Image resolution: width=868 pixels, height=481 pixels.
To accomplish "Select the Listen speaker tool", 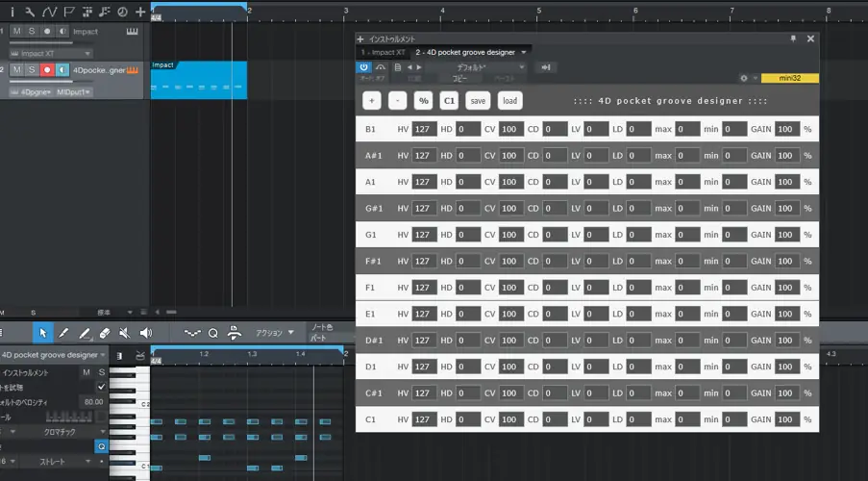I will point(145,333).
